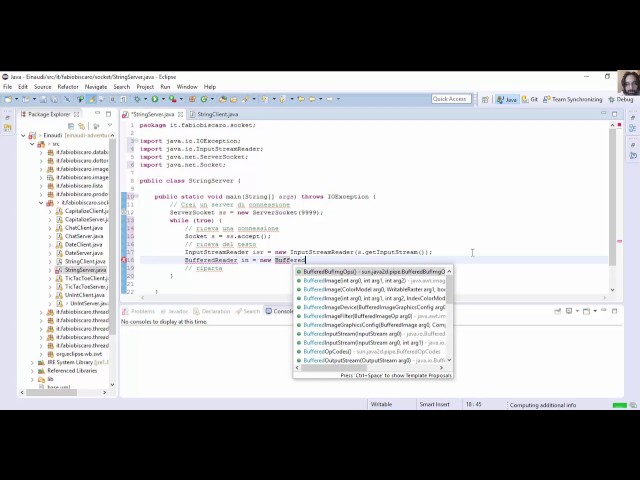Open the Run button dropdown arrow

pos(163,99)
